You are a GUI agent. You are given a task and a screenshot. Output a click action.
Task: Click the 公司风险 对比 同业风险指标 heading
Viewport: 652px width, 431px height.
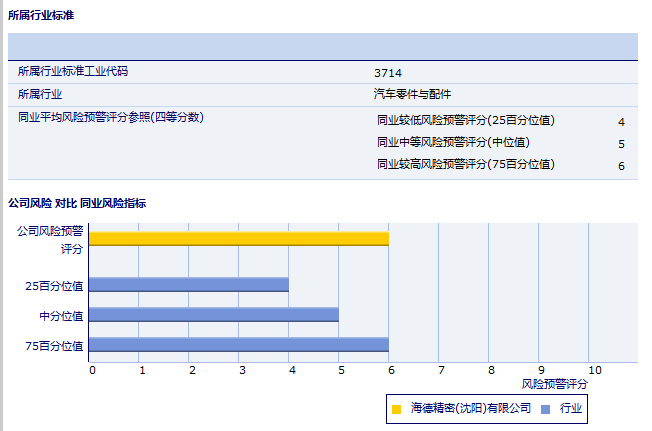pos(77,203)
